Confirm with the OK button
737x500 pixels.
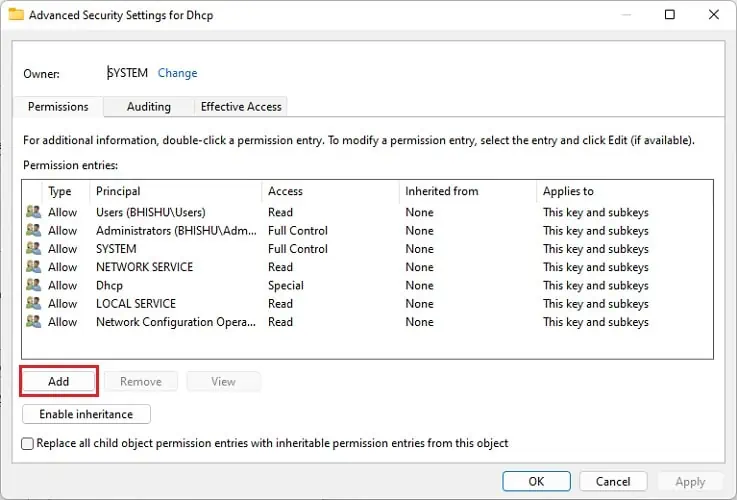(x=536, y=481)
